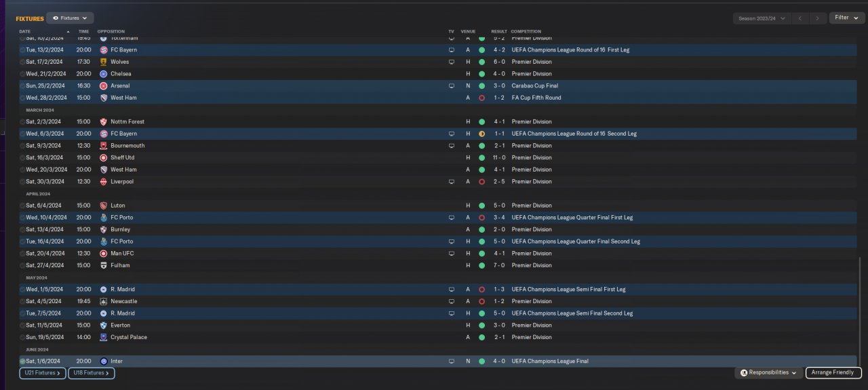This screenshot has width=868, height=390.
Task: Tick the selection circle for Sat, 4/5/2024
Action: point(22,301)
